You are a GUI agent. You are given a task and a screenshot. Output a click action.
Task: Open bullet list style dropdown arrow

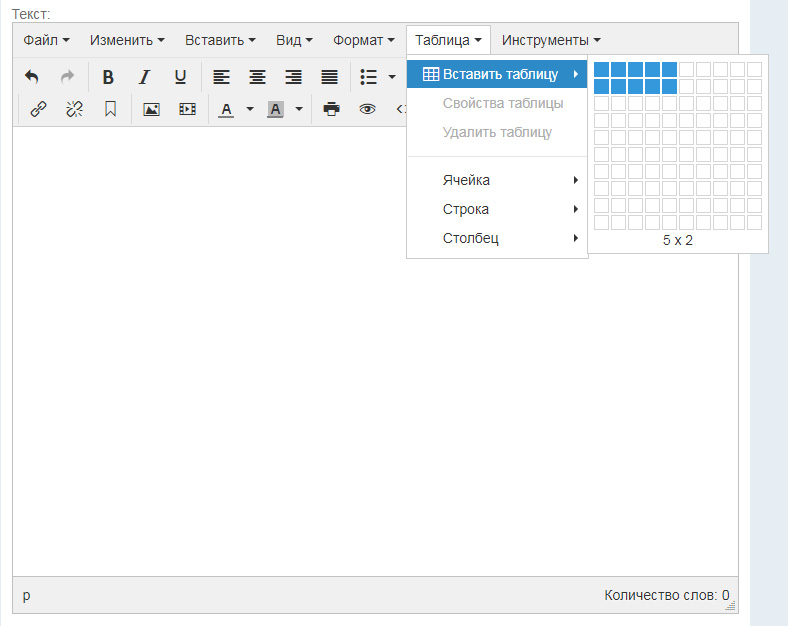click(392, 77)
